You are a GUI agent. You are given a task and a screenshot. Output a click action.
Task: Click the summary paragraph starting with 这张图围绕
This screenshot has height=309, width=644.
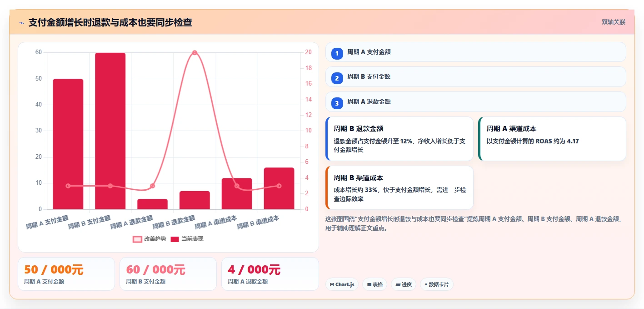coord(474,223)
